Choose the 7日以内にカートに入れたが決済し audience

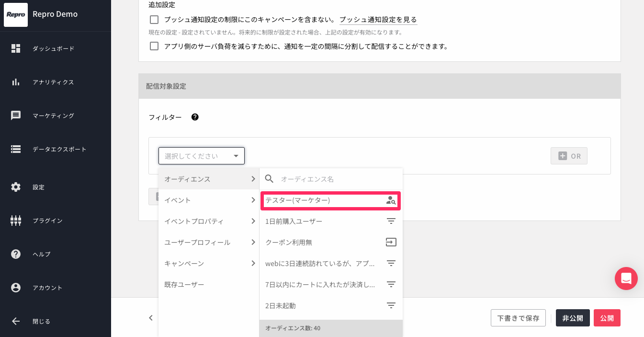pos(331,284)
